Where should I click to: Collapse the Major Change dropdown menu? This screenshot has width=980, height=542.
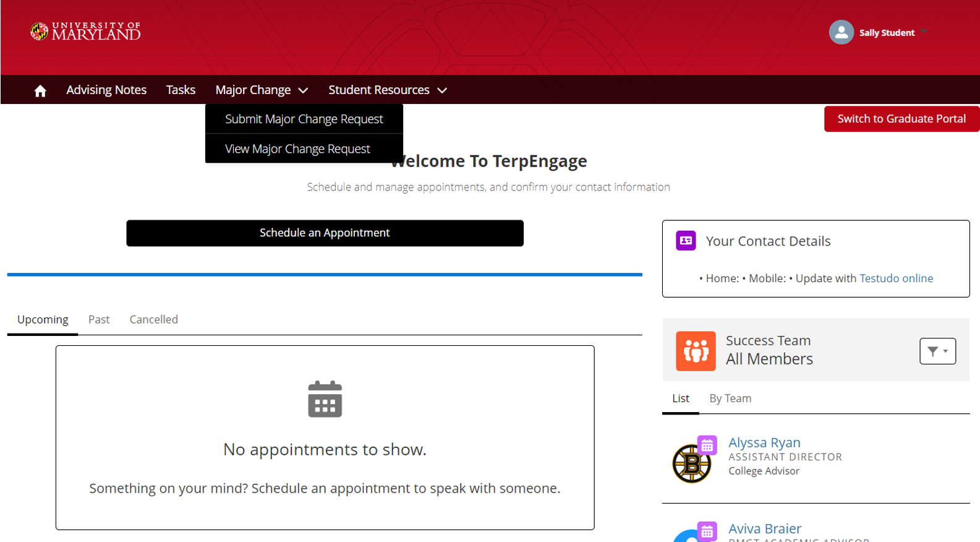tap(262, 90)
